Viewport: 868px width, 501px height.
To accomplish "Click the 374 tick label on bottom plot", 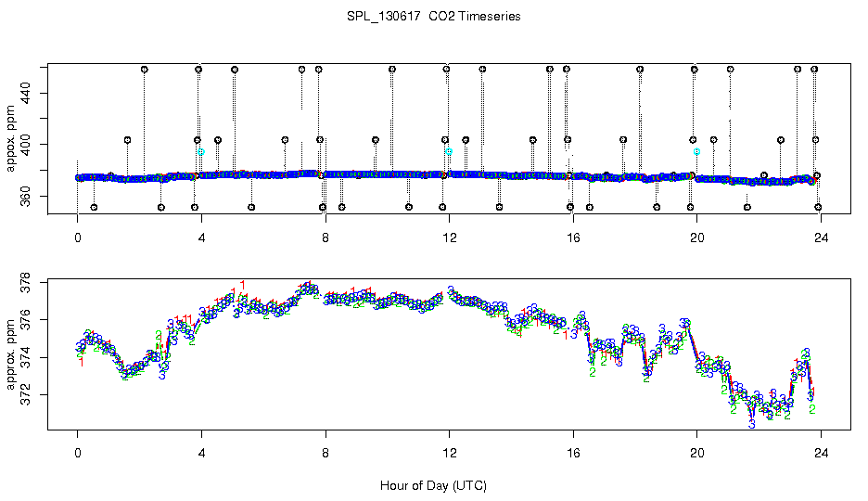I will pyautogui.click(x=26, y=357).
